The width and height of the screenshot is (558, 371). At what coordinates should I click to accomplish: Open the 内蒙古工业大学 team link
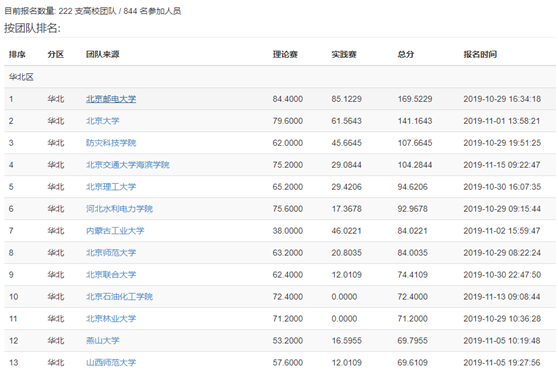(x=115, y=231)
